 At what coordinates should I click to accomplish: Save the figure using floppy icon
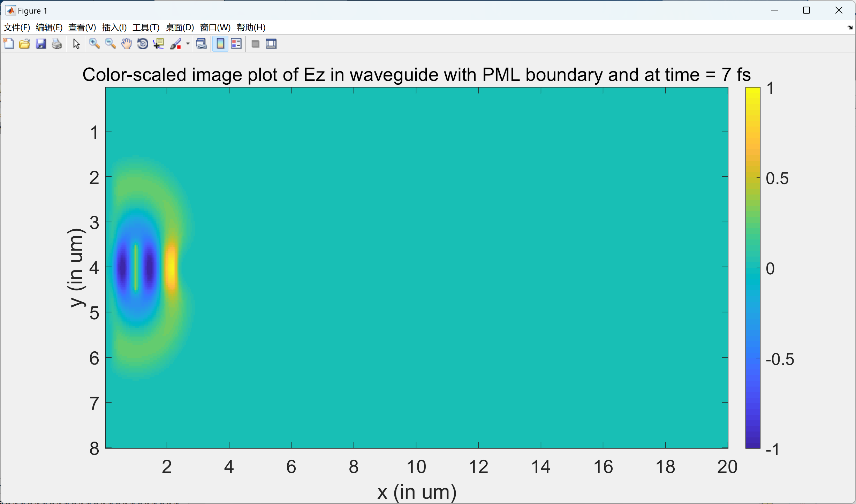point(41,44)
